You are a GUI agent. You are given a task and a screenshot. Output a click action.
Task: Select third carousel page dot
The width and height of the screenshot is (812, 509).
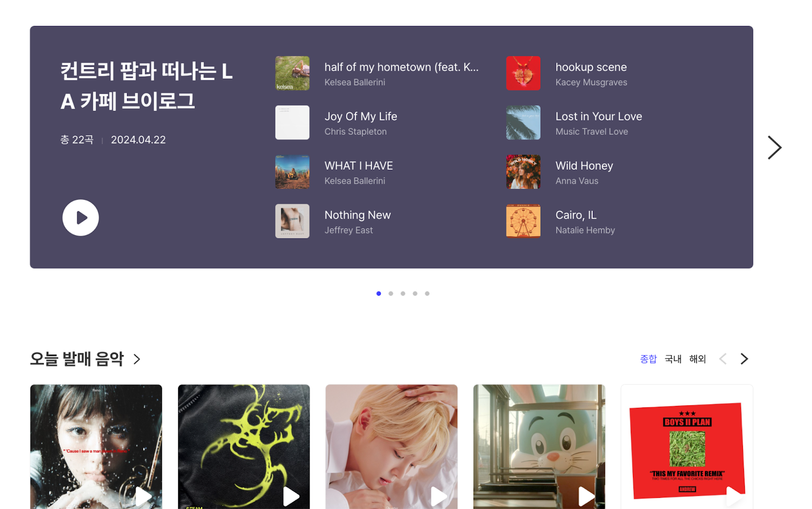[403, 294]
